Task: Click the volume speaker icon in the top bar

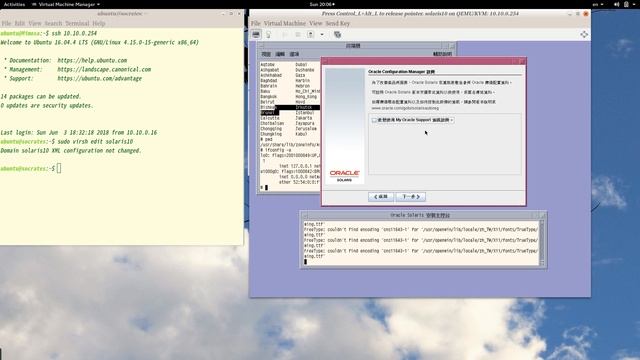Action: pos(616,4)
